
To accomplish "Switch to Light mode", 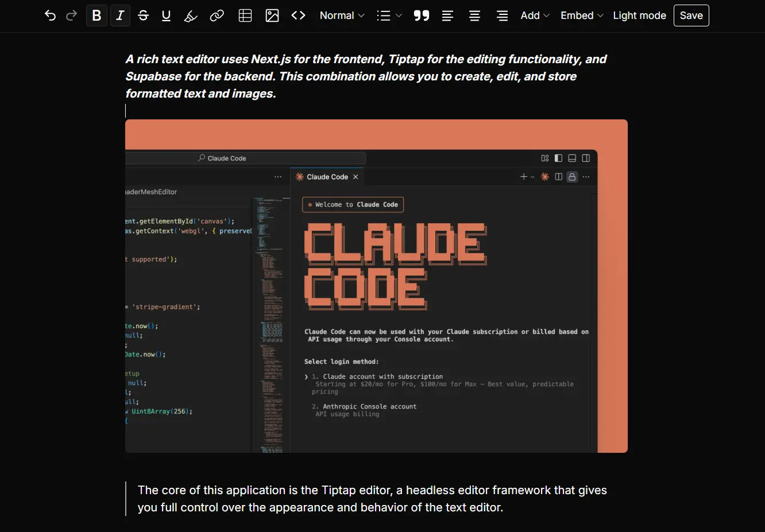I will pyautogui.click(x=639, y=15).
